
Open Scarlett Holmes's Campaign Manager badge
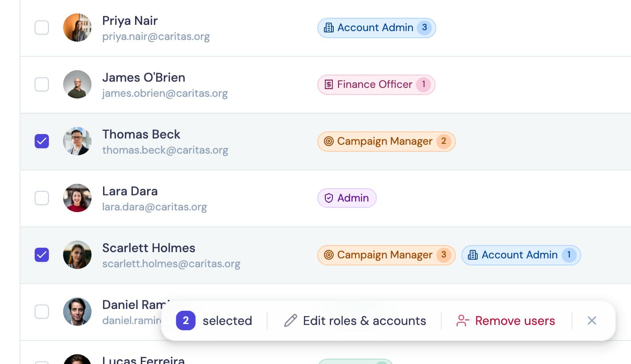pos(387,255)
